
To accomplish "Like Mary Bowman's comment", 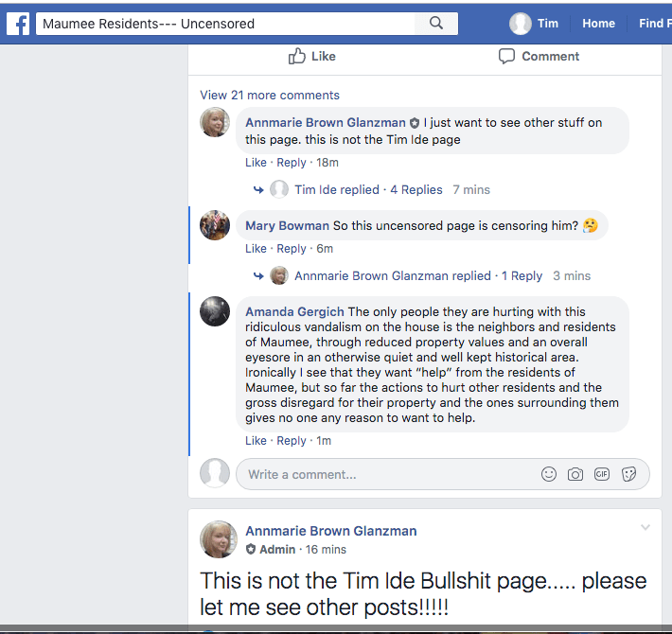I will (256, 249).
